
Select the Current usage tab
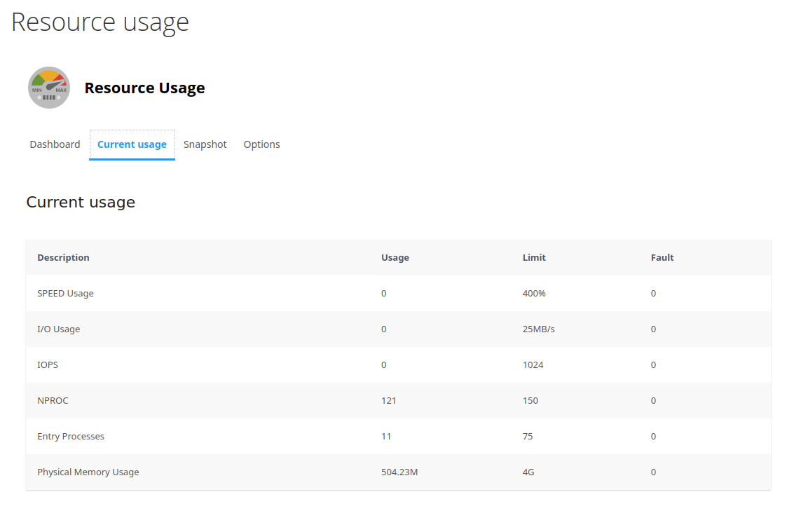[132, 144]
